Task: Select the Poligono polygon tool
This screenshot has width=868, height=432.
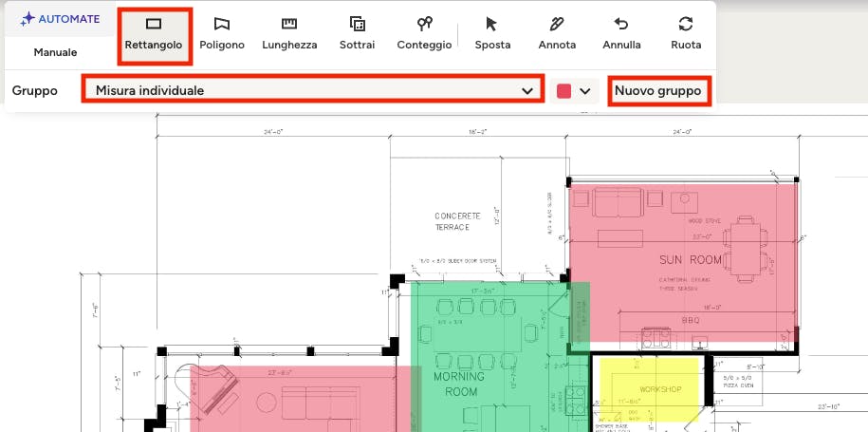Action: pyautogui.click(x=221, y=34)
